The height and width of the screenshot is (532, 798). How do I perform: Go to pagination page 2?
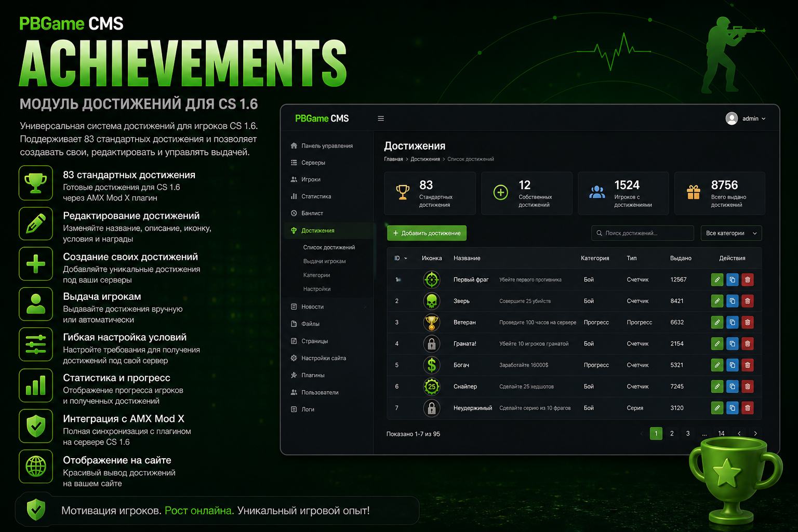click(672, 433)
